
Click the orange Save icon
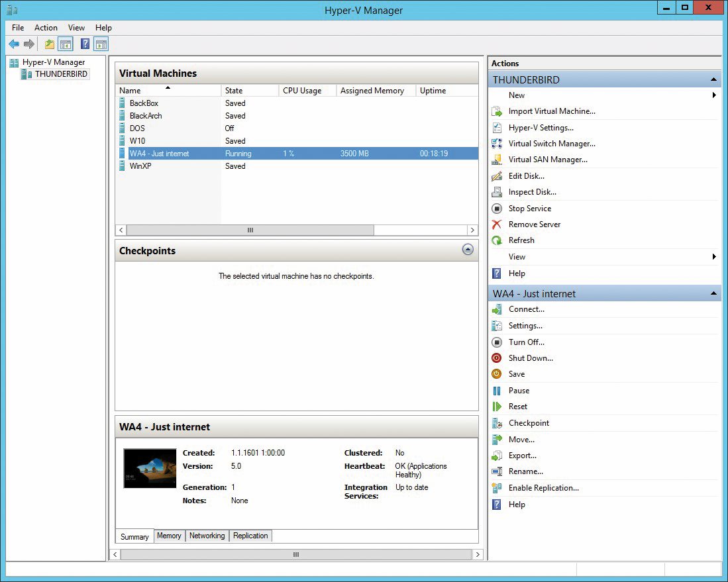tap(497, 373)
